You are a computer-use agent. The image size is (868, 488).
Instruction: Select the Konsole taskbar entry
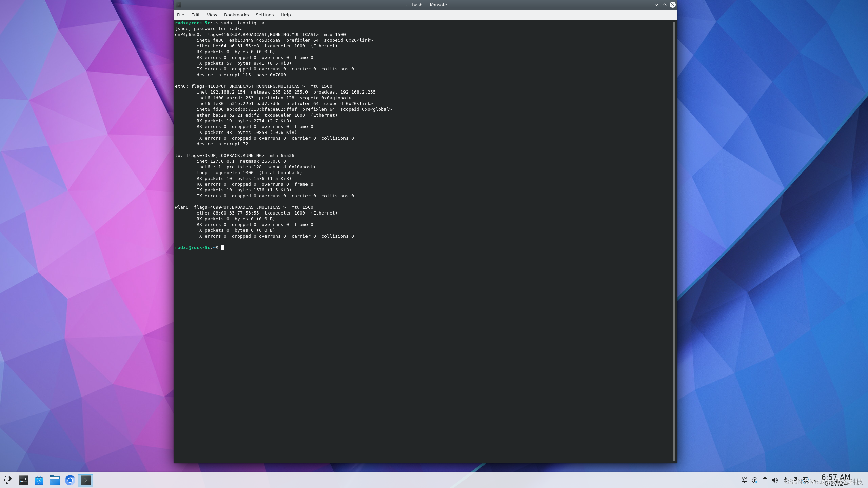coord(86,480)
